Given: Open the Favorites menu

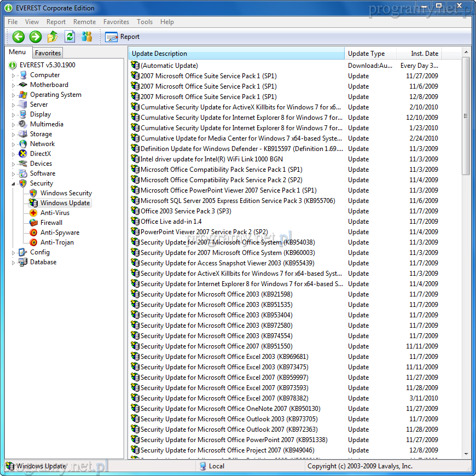Looking at the screenshot, I should click(x=116, y=22).
